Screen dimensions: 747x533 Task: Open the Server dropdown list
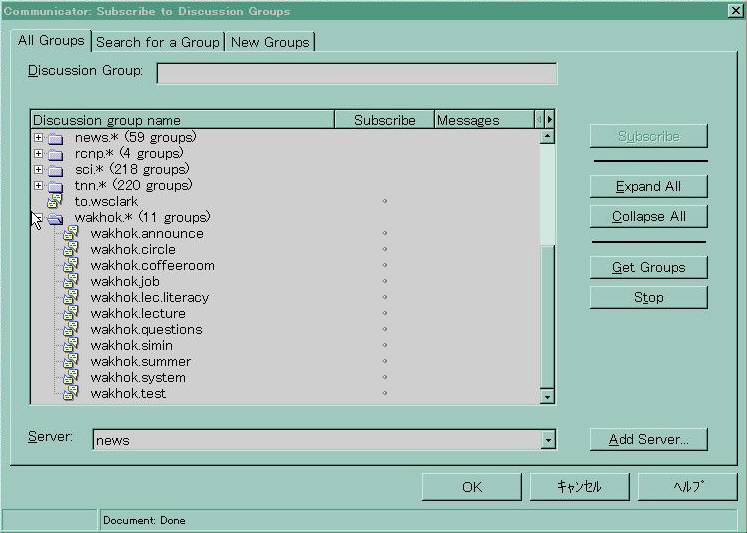[x=547, y=440]
